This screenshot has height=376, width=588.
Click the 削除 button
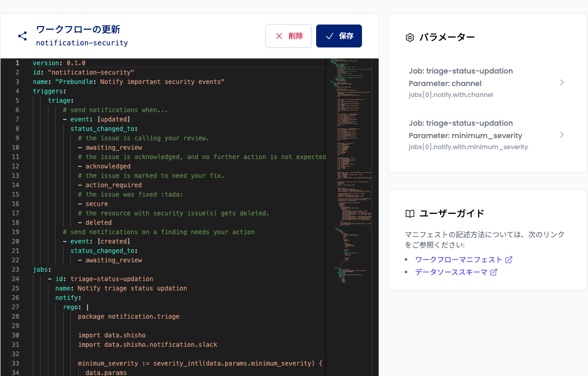tap(288, 35)
